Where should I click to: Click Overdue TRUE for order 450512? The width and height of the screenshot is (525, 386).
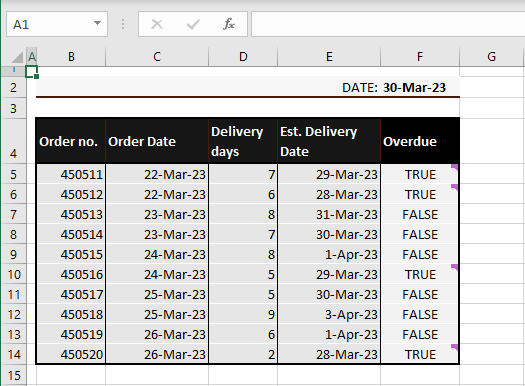420,194
